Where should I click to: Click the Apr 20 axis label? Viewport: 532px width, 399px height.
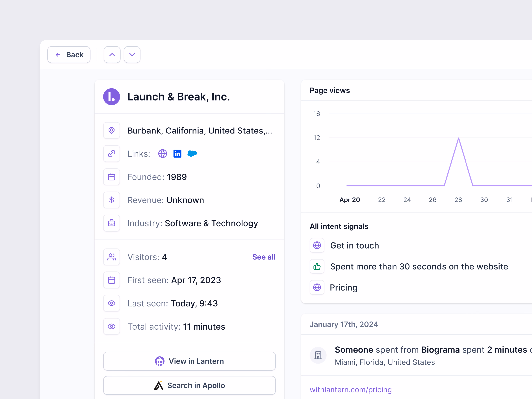(x=350, y=200)
